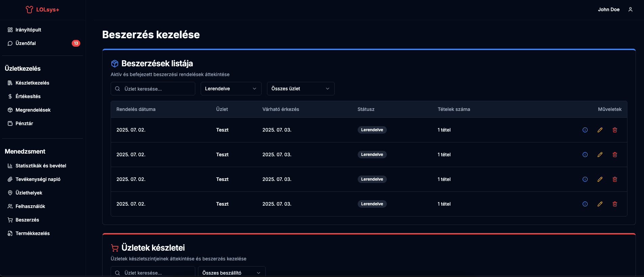
Task: Click the info icon in the first order row
Action: pos(585,130)
